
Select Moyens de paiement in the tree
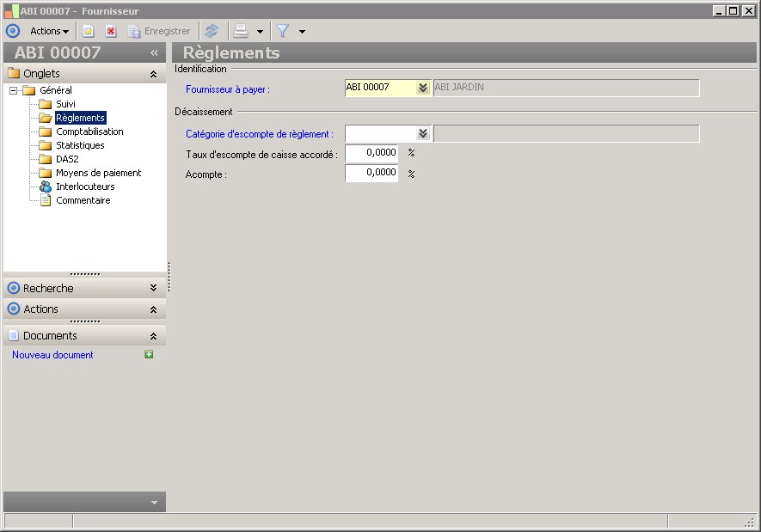[98, 173]
